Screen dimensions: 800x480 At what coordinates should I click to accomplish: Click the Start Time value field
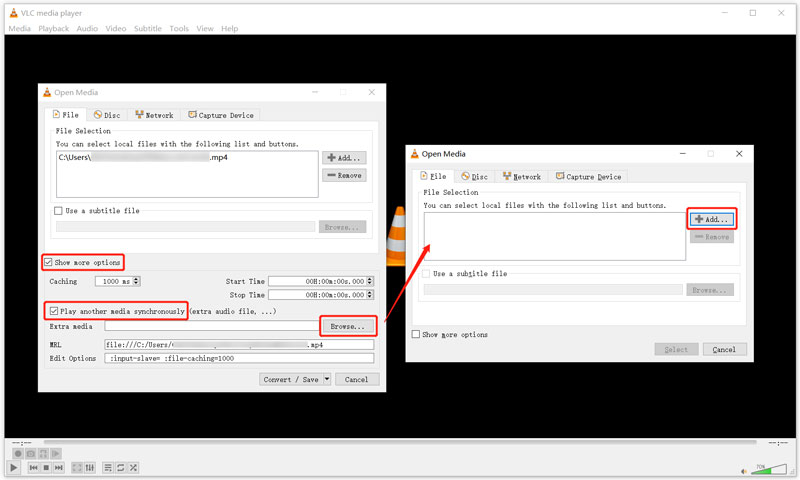(317, 281)
